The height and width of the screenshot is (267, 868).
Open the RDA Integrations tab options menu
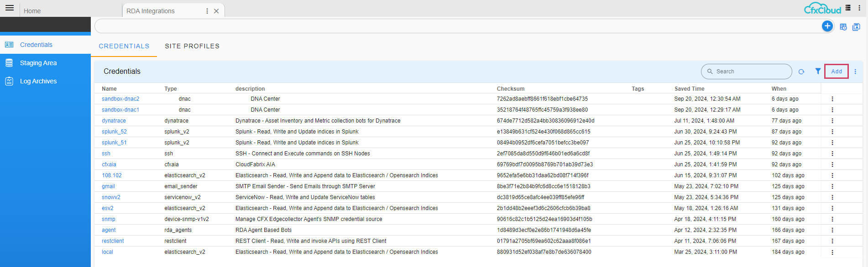pyautogui.click(x=207, y=11)
